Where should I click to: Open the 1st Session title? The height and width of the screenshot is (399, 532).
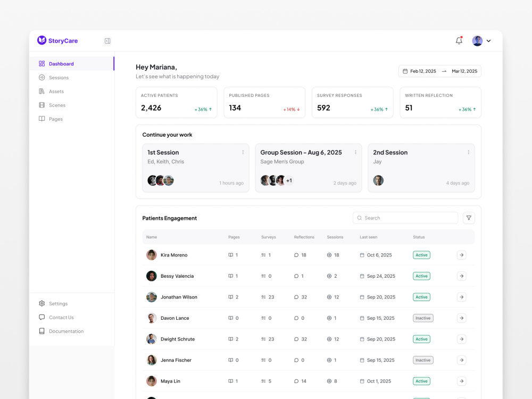tap(163, 153)
